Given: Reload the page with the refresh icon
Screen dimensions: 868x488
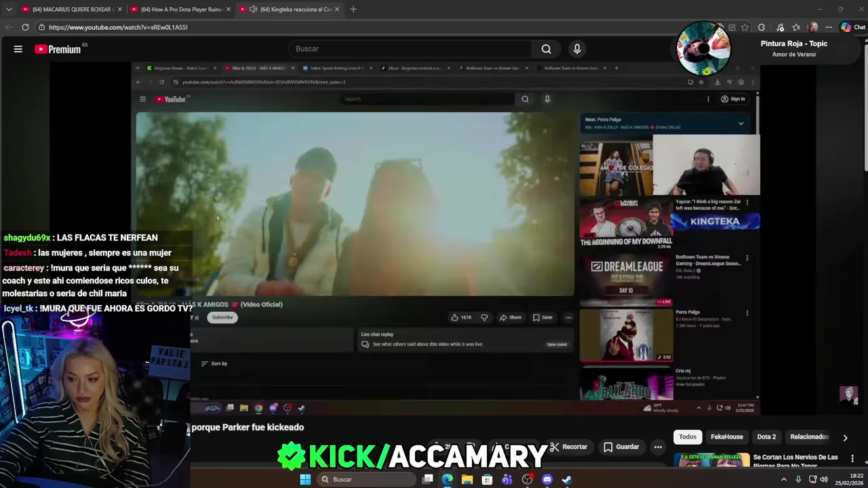Looking at the screenshot, I should (25, 27).
